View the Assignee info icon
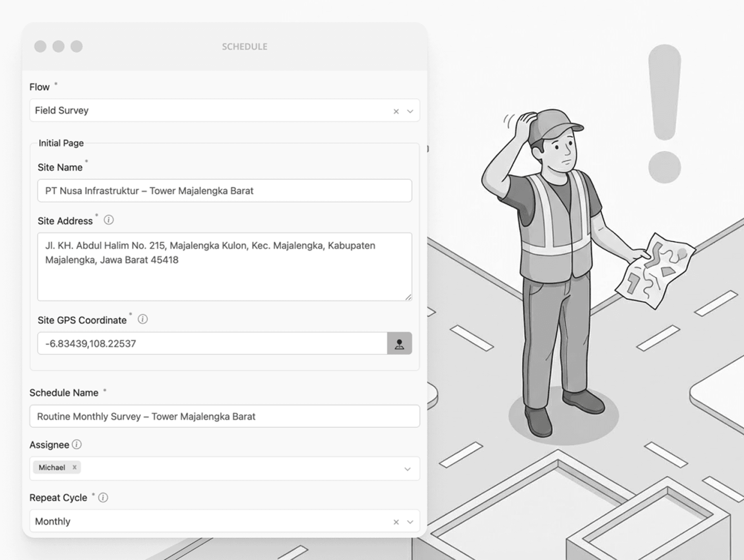Viewport: 744px width, 560px height. click(x=77, y=445)
